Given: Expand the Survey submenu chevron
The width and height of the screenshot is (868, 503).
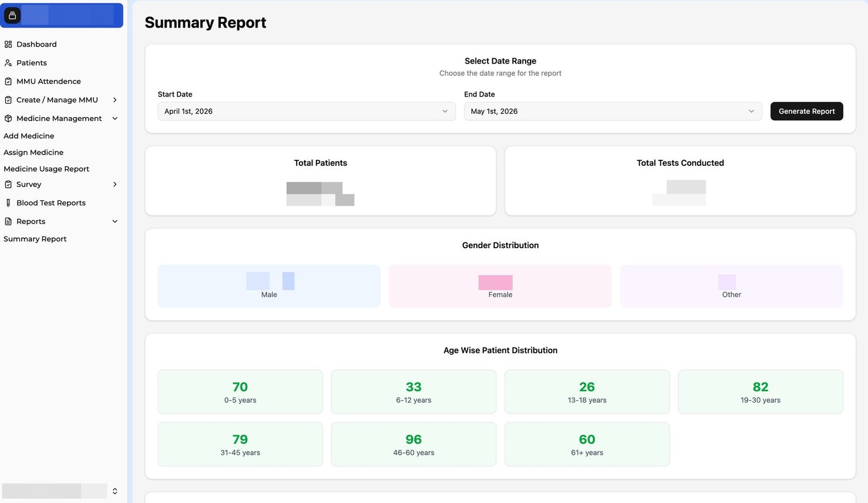Looking at the screenshot, I should [x=115, y=184].
